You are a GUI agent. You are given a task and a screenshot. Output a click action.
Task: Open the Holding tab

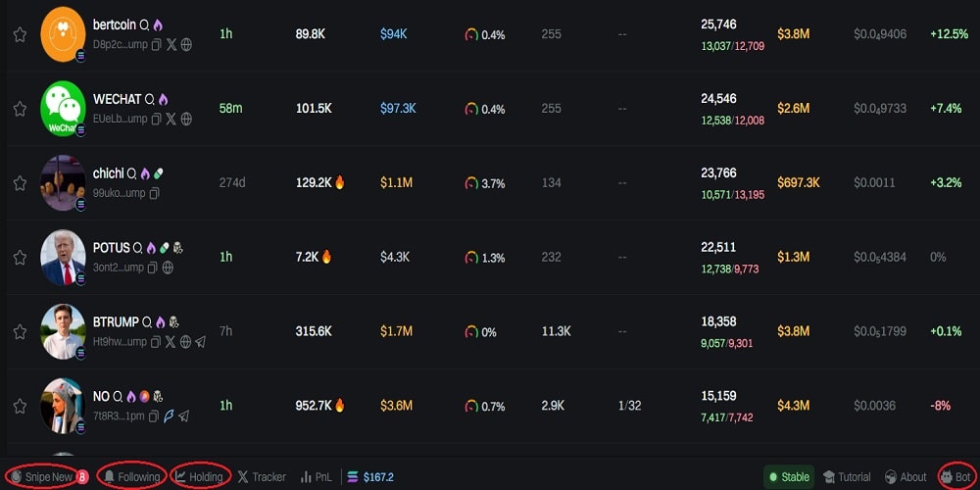pyautogui.click(x=200, y=477)
